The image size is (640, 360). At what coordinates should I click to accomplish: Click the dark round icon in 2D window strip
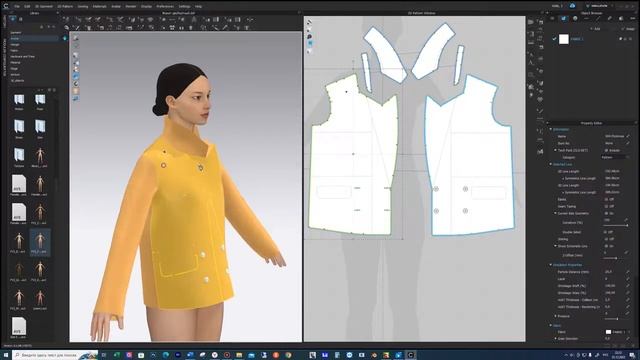(x=309, y=37)
